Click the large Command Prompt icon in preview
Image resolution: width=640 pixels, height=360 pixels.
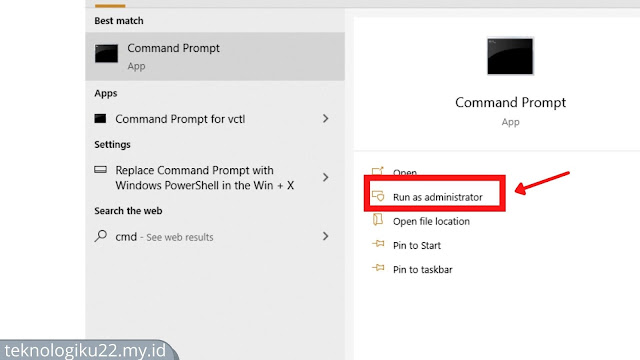[510, 56]
